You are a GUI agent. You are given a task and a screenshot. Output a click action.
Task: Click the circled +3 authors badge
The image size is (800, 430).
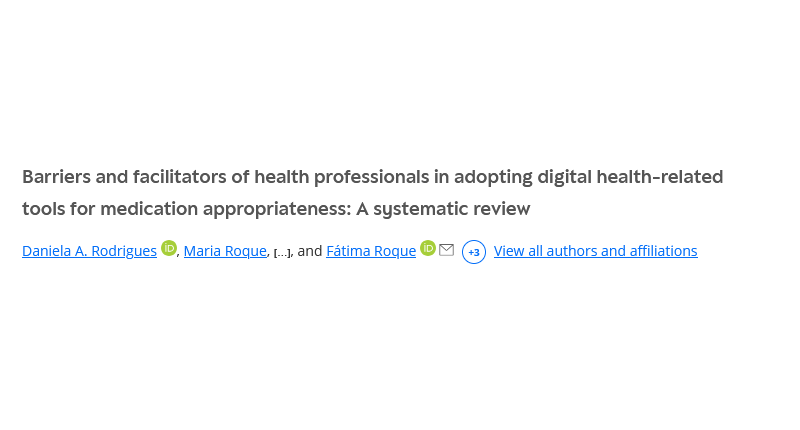474,252
